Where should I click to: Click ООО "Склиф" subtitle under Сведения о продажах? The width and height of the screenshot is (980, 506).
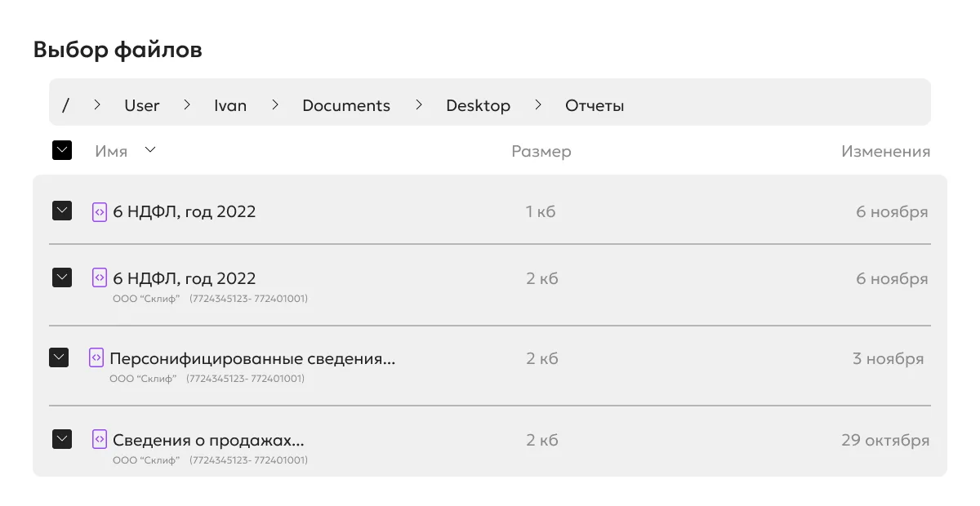click(x=146, y=460)
